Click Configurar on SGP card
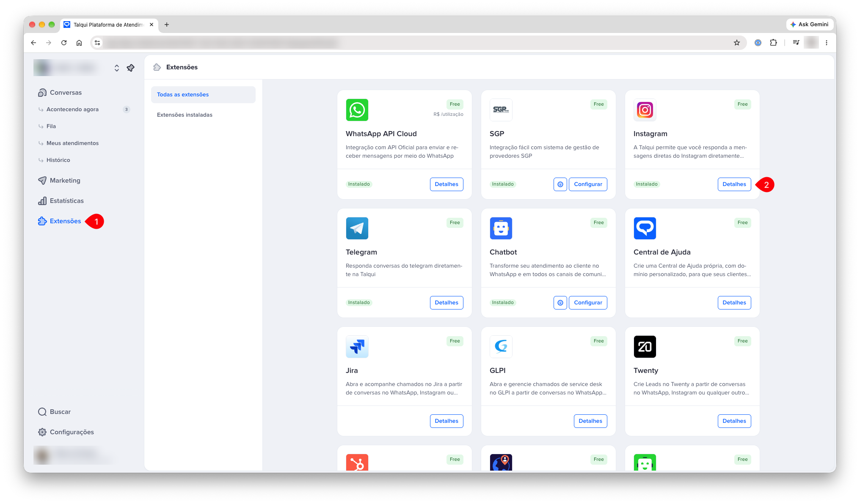Screen dimensions: 860x504 click(x=588, y=184)
